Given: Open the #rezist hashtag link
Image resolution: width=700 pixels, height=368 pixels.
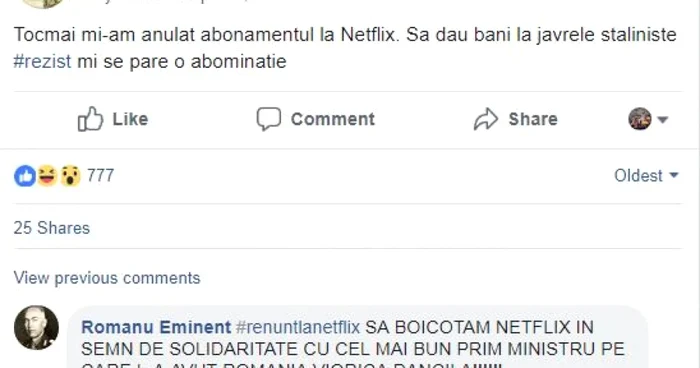Looking at the screenshot, I should (x=42, y=61).
